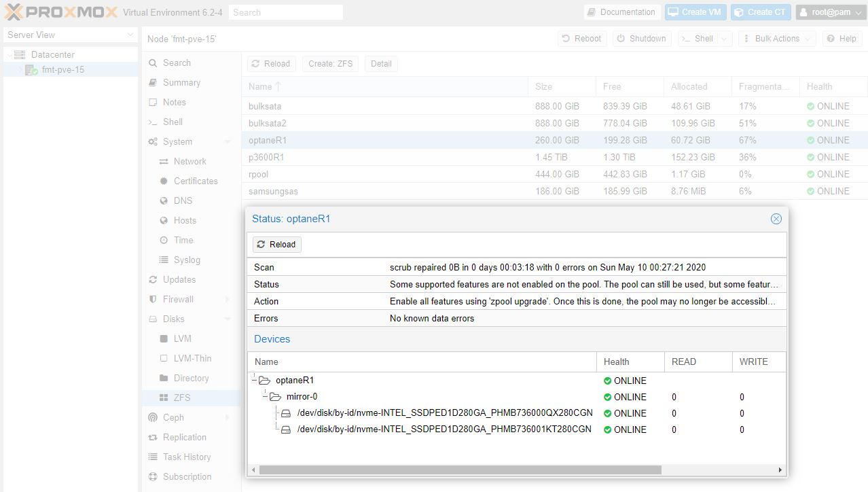Screen dimensions: 868x492
Task: Click the Ceph icon in sidebar
Action: pos(153,417)
